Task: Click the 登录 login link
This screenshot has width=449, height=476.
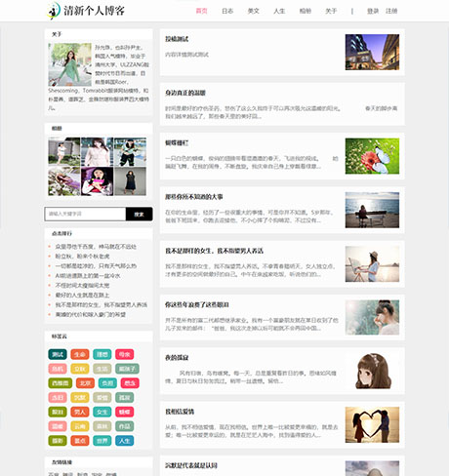Action: click(373, 11)
